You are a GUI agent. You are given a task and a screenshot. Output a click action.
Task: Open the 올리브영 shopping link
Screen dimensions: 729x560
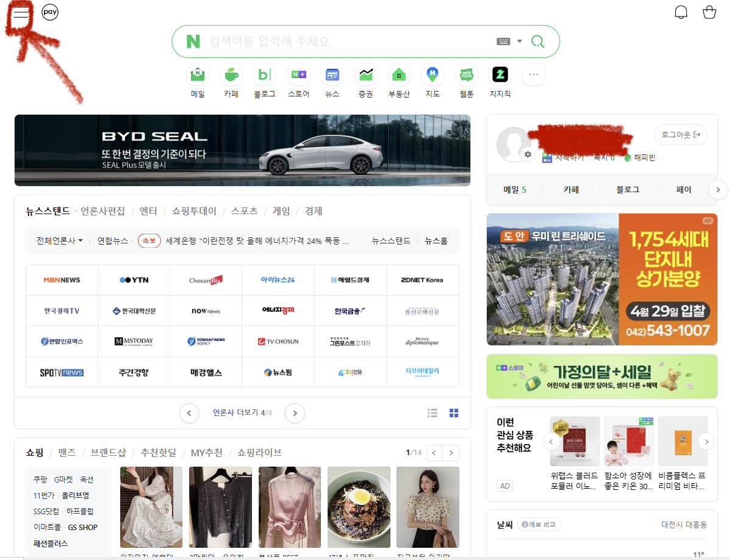[x=75, y=495]
